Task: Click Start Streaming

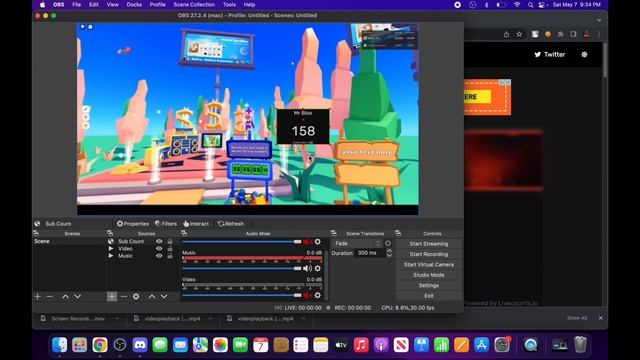Action: 429,244
